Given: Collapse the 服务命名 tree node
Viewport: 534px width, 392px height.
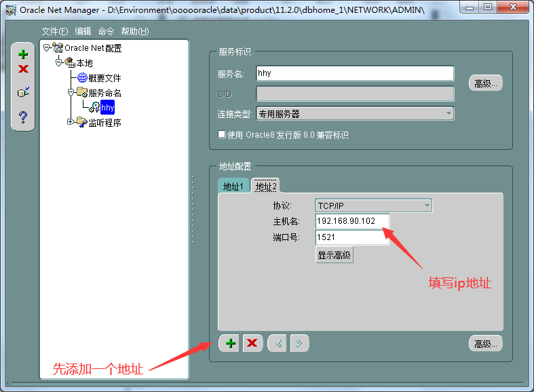Looking at the screenshot, I should pos(71,92).
